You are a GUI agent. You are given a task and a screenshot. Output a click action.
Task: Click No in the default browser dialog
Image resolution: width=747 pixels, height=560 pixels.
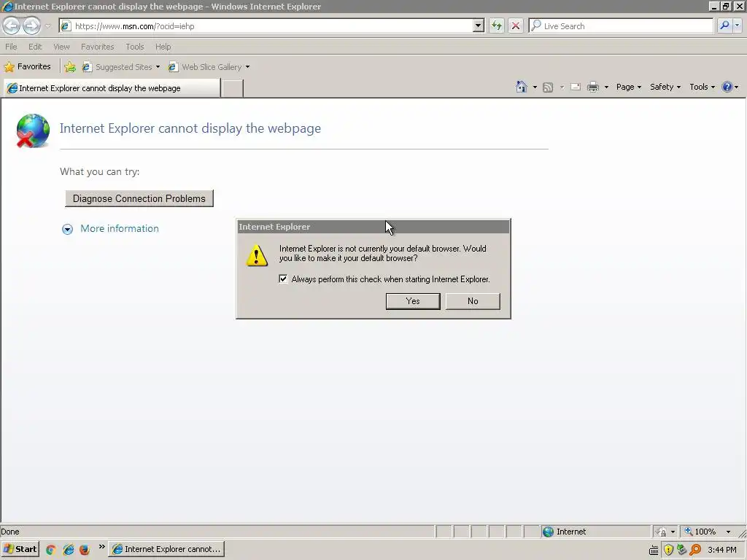coord(473,301)
